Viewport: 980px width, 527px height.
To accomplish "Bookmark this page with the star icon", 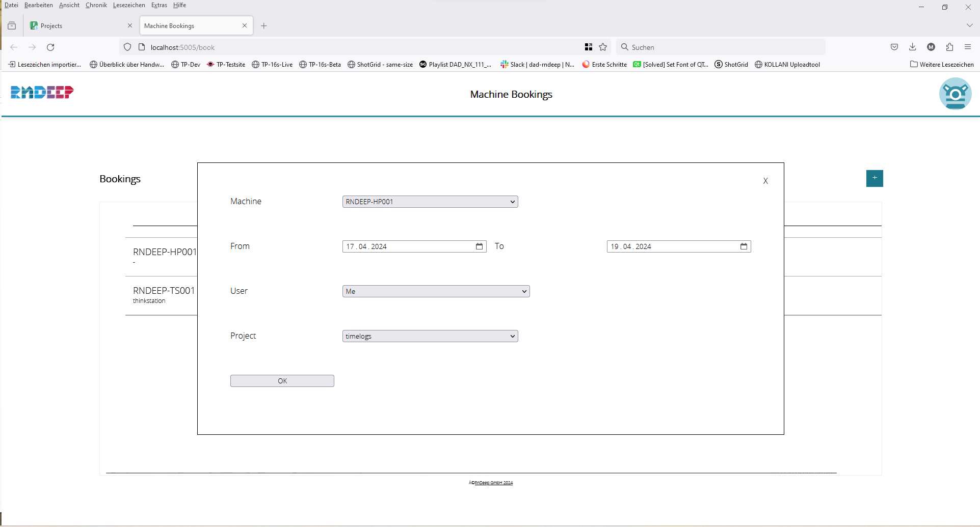I will [603, 47].
